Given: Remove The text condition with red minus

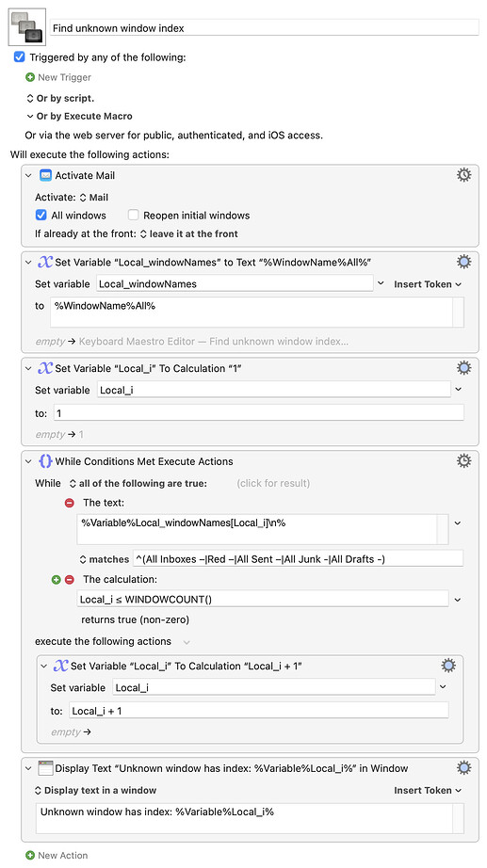Looking at the screenshot, I should [x=70, y=504].
